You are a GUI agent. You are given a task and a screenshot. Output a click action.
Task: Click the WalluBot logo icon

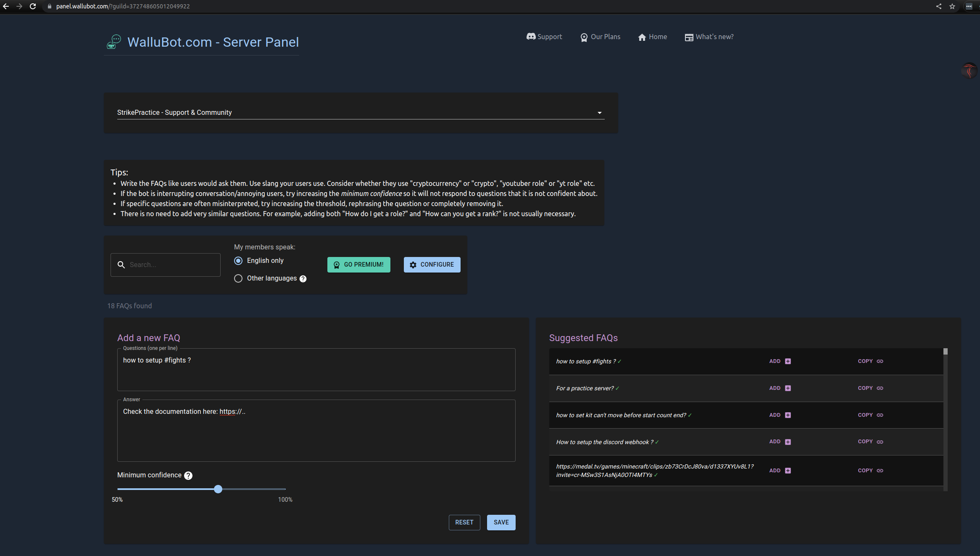point(113,42)
